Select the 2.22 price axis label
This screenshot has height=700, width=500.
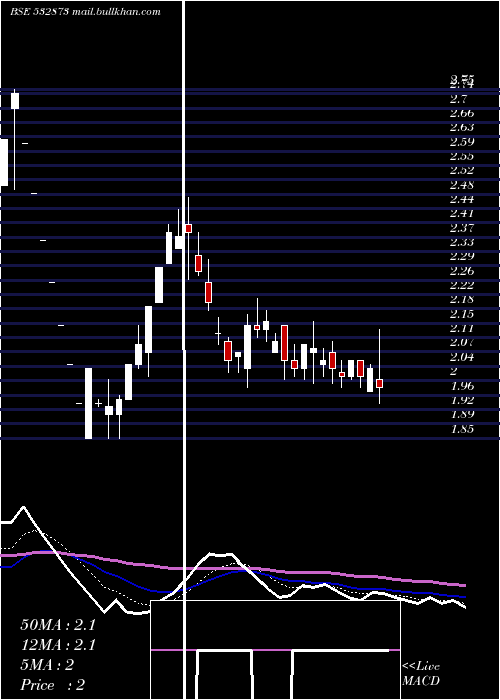point(462,285)
